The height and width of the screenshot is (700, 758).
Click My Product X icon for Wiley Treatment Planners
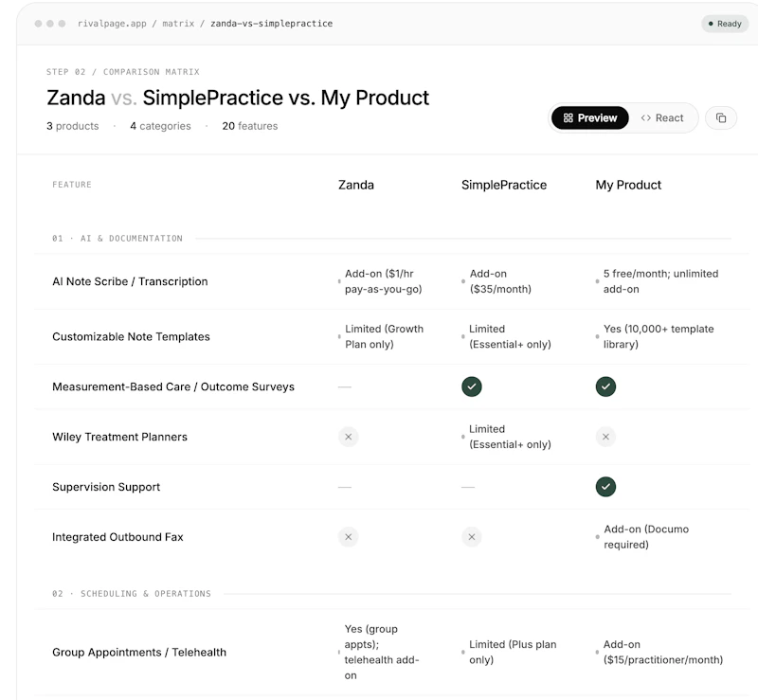(x=605, y=437)
